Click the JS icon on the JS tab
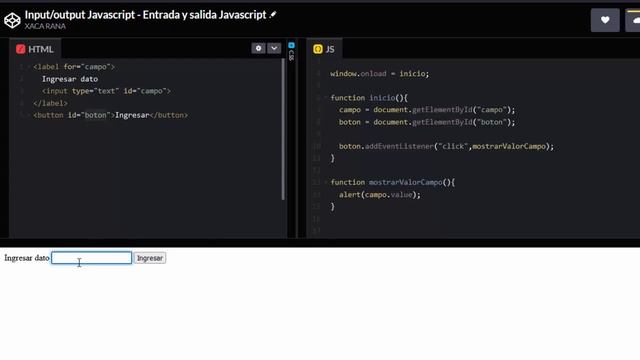Image resolution: width=640 pixels, height=360 pixels. (x=318, y=49)
